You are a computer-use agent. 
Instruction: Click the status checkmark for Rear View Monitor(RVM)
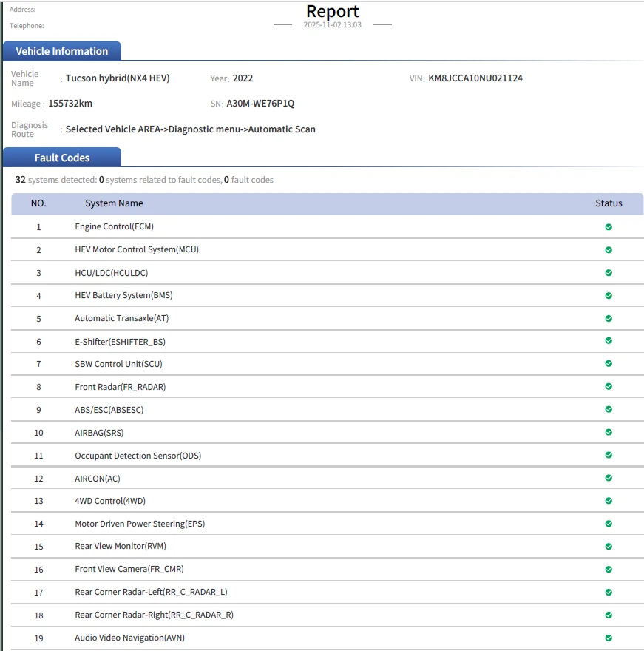[609, 547]
